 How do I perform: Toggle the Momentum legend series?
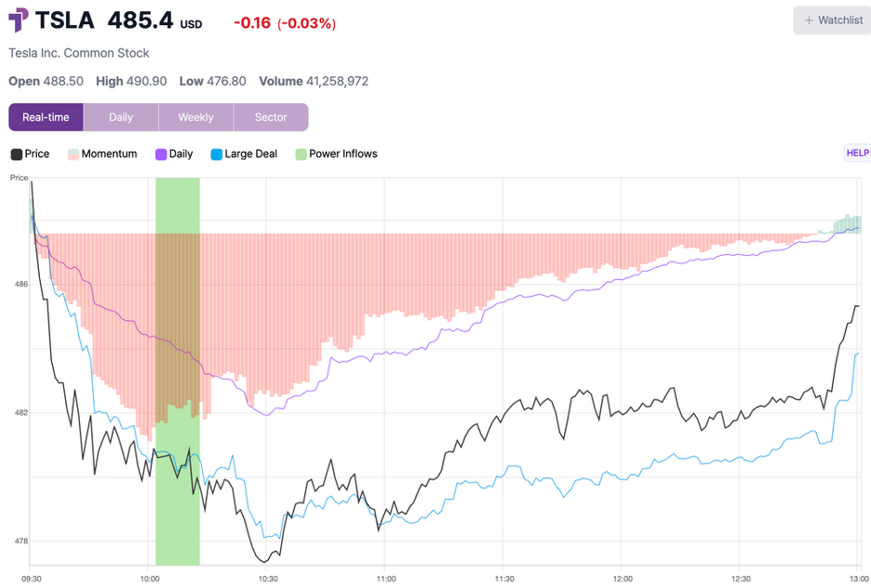(x=102, y=154)
